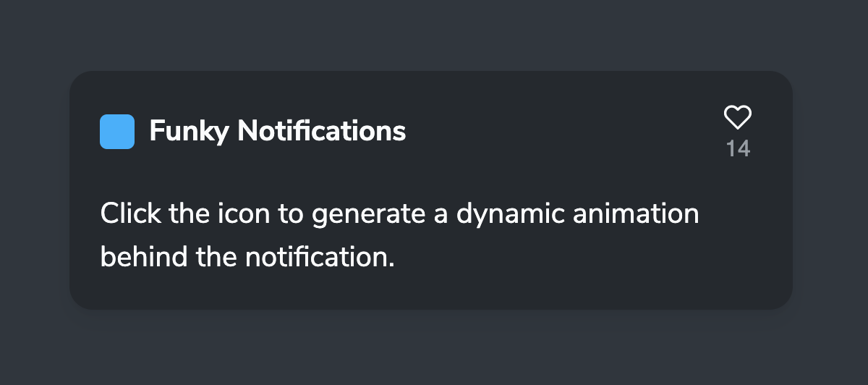Toggle the heart favorite outline
Screen dimensions: 868x385
pos(738,118)
